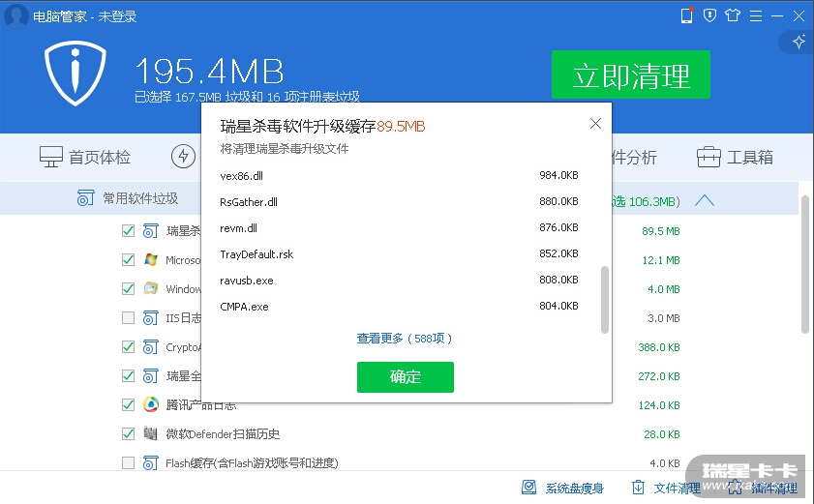Click the Flash缓存 item icon
Screen dimensions: 814x504
point(151,462)
